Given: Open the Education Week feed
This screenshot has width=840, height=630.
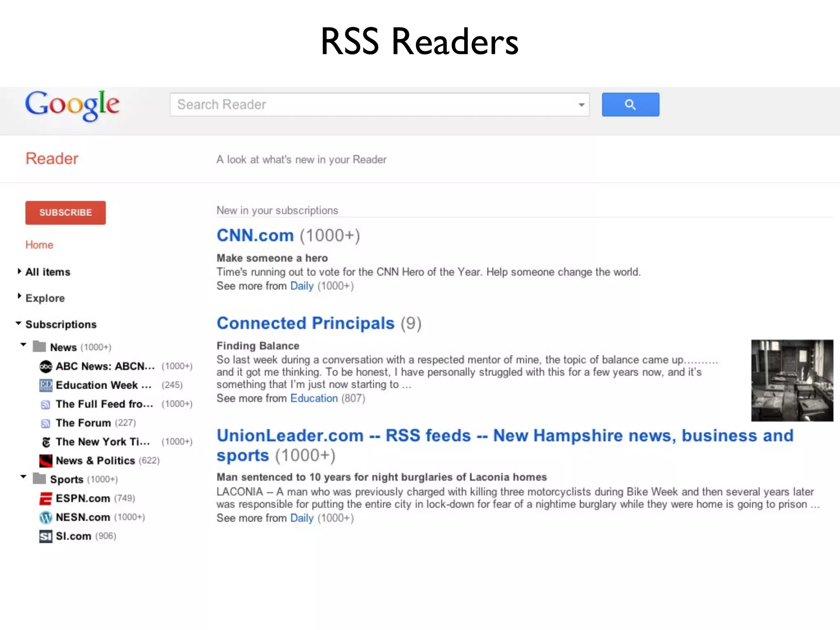Looking at the screenshot, I should (104, 385).
